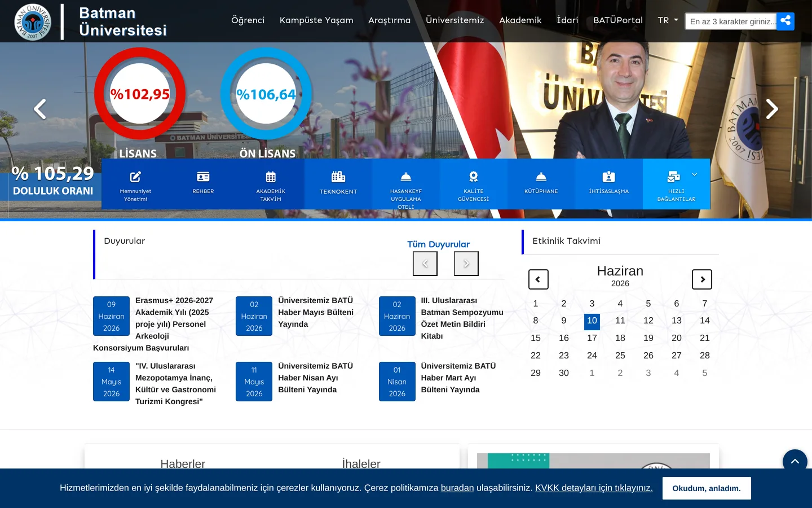Click the site search input field
This screenshot has height=508, width=812.
click(731, 21)
